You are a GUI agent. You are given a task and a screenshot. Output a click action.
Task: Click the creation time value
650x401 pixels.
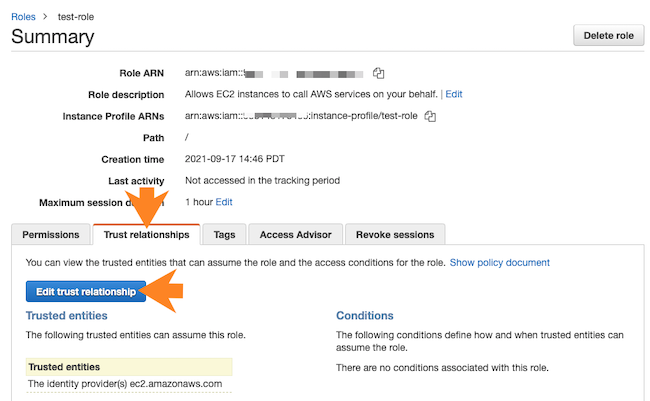coord(240,159)
